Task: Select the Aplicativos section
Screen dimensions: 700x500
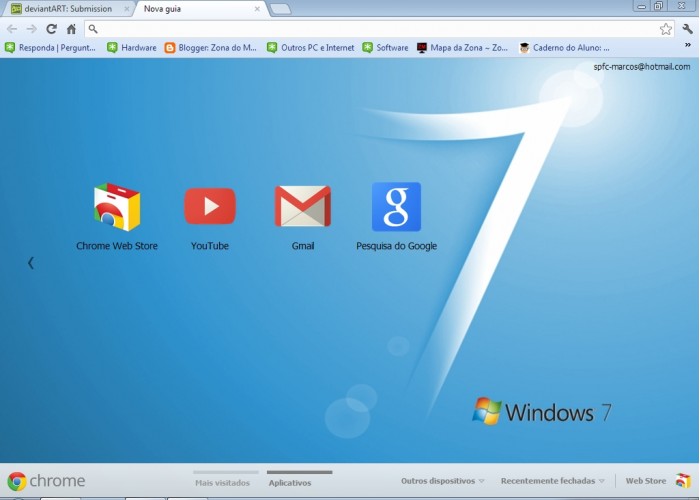Action: [290, 482]
